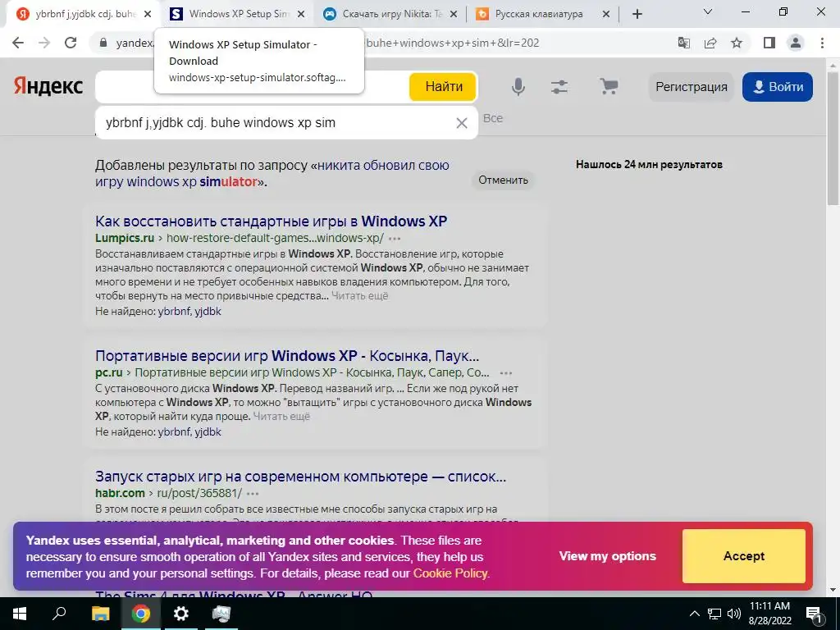840x630 pixels.
Task: Open the tab search dropdown chevron
Action: coord(708,11)
